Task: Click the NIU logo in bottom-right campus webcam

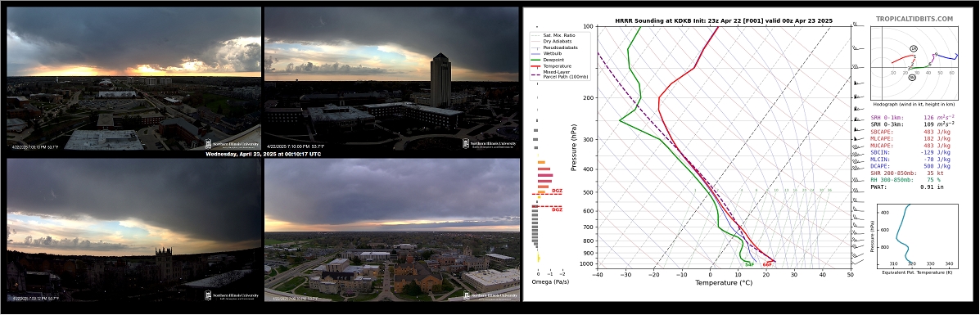Action: [x=490, y=295]
